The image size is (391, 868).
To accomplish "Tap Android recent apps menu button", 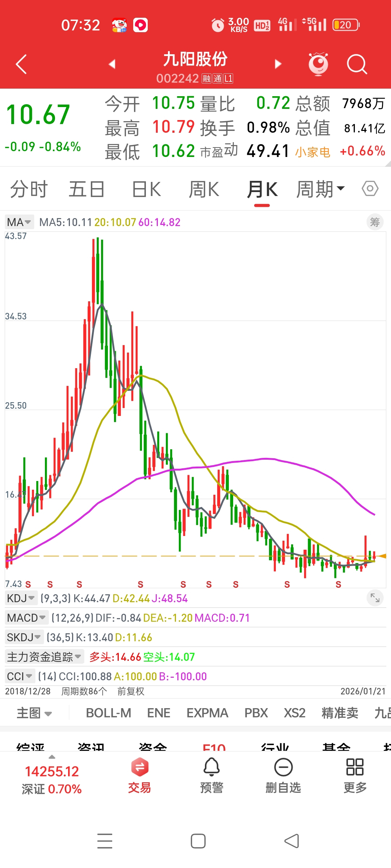I will (x=105, y=841).
